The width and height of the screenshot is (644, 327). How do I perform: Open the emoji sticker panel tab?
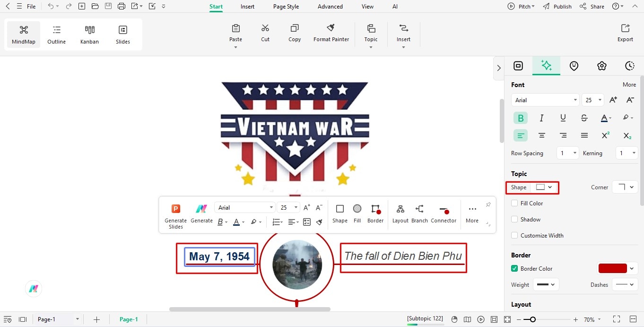click(574, 66)
